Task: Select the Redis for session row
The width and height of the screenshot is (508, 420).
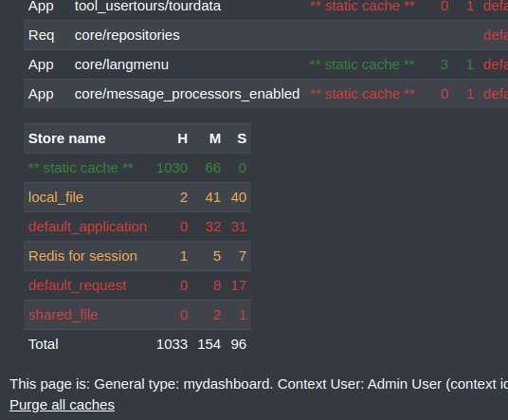Action: 137,256
